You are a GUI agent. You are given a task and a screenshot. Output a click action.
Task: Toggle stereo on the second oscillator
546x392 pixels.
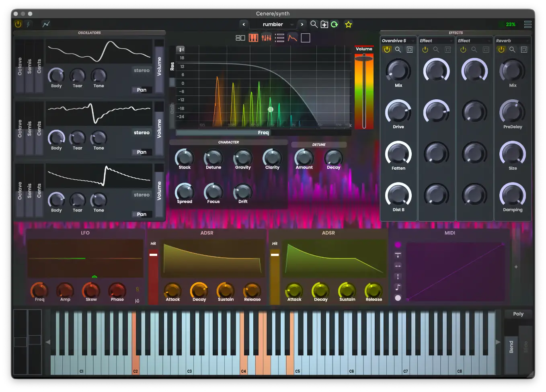pyautogui.click(x=142, y=133)
